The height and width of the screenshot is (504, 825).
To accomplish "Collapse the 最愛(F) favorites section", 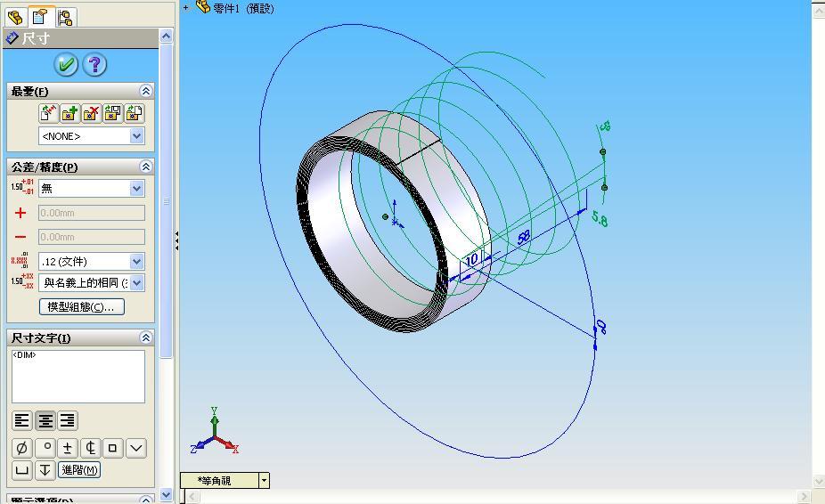I will coord(146,91).
